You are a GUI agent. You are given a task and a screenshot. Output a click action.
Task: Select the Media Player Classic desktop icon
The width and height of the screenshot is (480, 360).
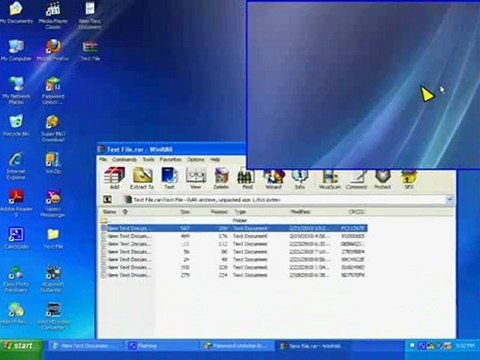point(53,15)
